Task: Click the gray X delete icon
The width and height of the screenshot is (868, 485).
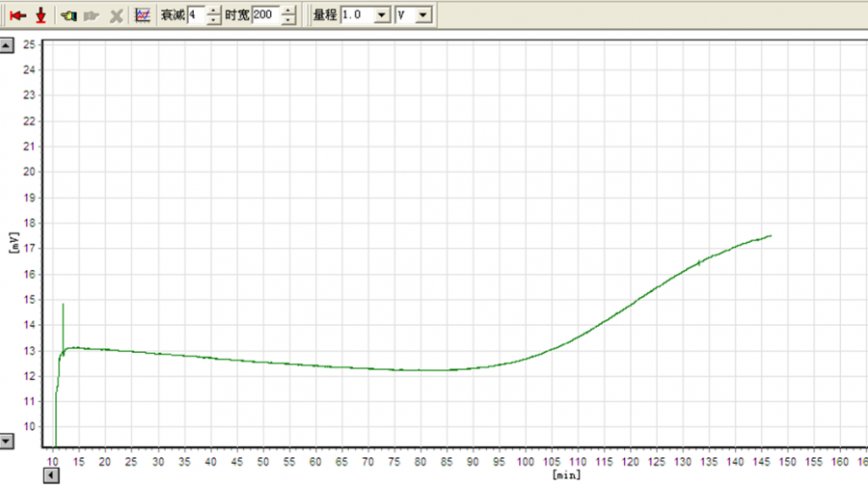Action: click(x=117, y=16)
